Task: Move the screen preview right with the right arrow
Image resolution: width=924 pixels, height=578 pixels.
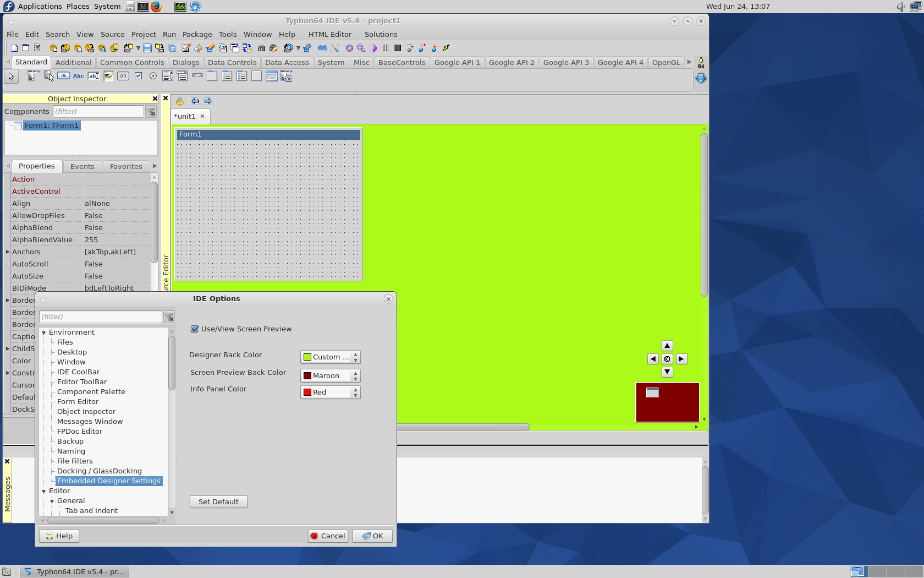Action: coord(681,359)
